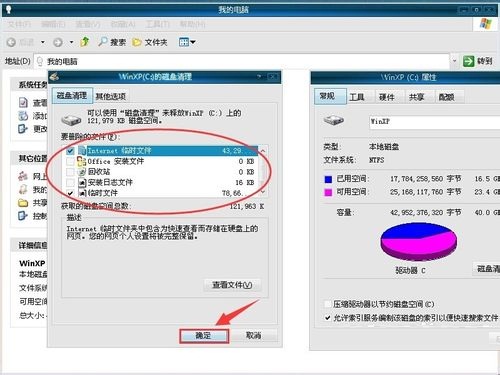Viewport: 500px width, 375px height.
Task: Click the 查看 task icon in sidebar
Action: pos(23,102)
